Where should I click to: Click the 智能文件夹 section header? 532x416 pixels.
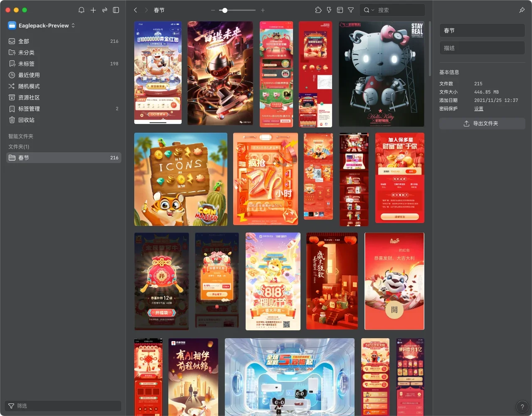point(21,136)
